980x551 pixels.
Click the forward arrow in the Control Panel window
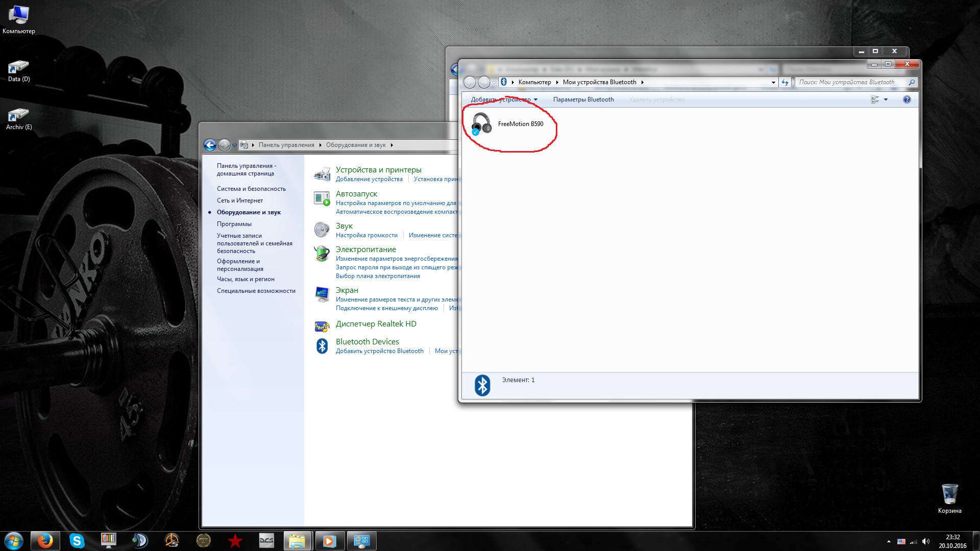tap(224, 145)
